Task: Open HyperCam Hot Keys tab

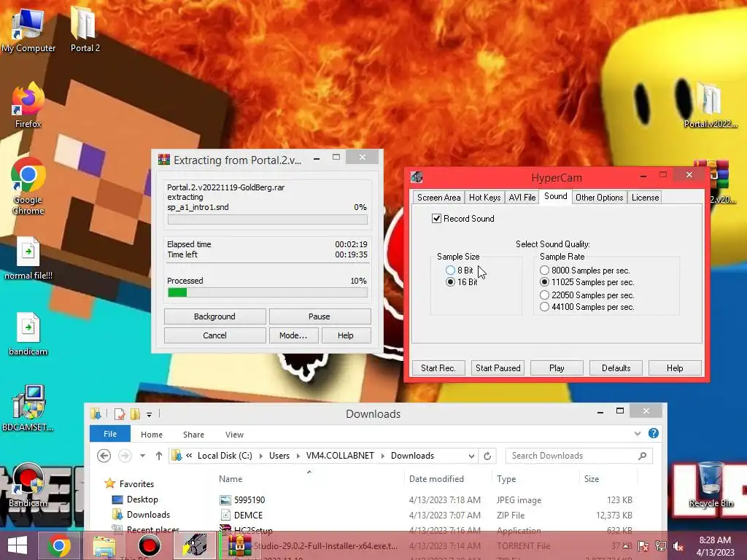Action: pos(484,197)
